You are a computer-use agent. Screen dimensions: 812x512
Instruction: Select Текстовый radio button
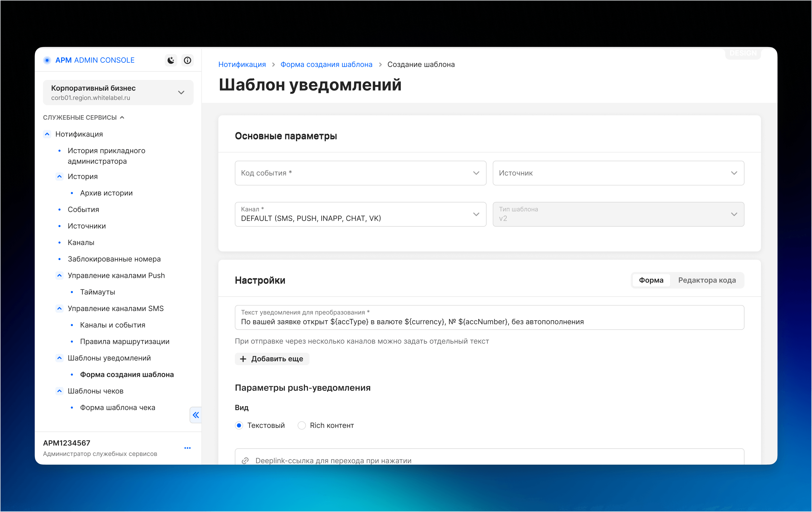[239, 425]
